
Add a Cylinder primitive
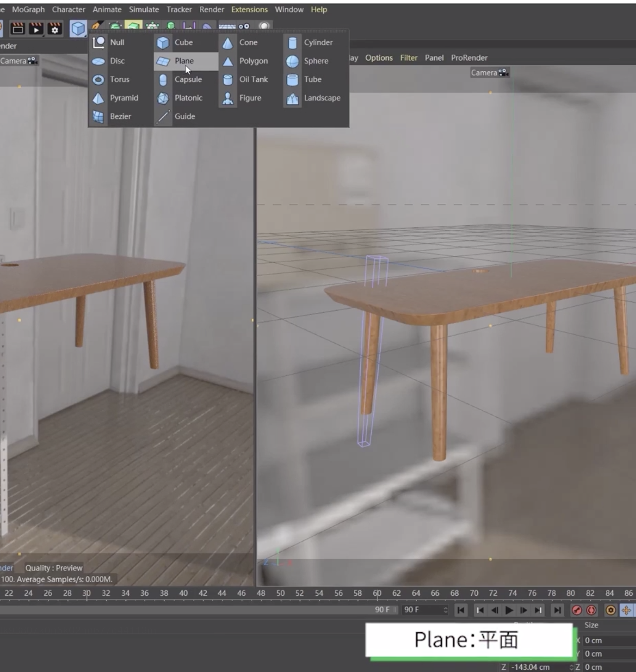(315, 42)
